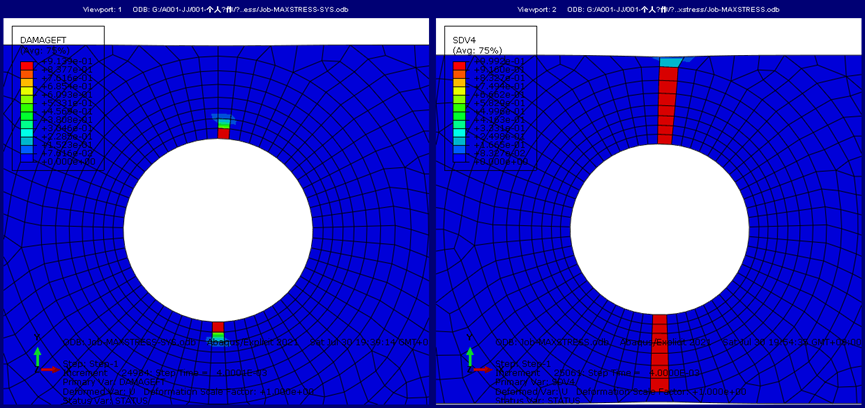
Task: Click 'Primary Var: SDV4' state text
Action: (536, 382)
